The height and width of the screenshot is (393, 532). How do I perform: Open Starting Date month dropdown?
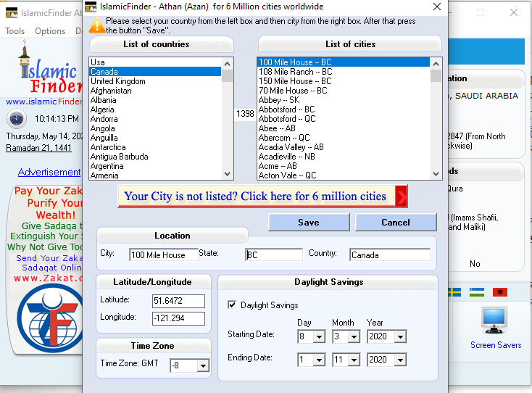point(354,336)
